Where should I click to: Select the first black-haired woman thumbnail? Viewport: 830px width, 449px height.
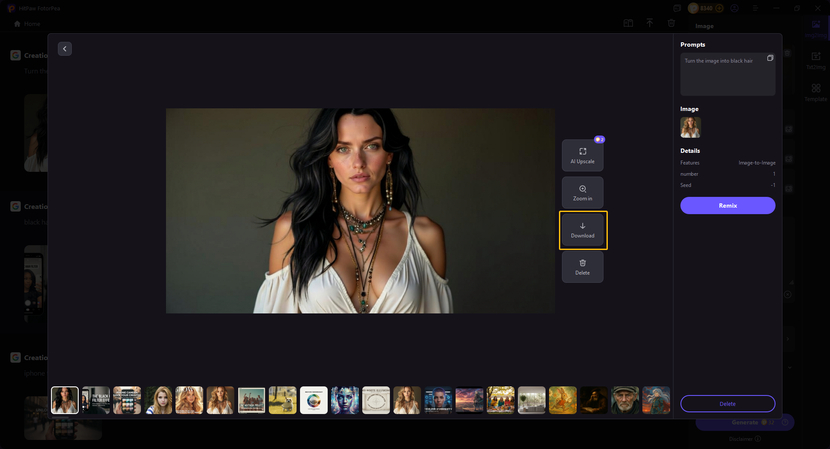[65, 400]
